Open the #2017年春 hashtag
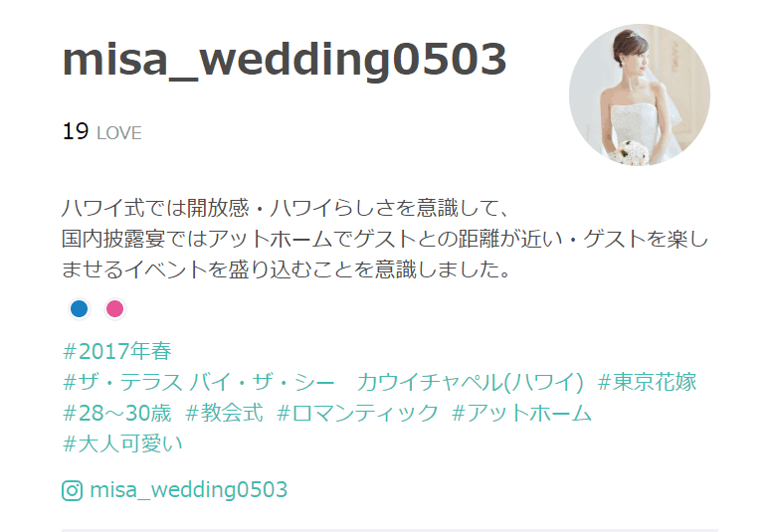Screen dimensions: 772x532 (x=117, y=351)
